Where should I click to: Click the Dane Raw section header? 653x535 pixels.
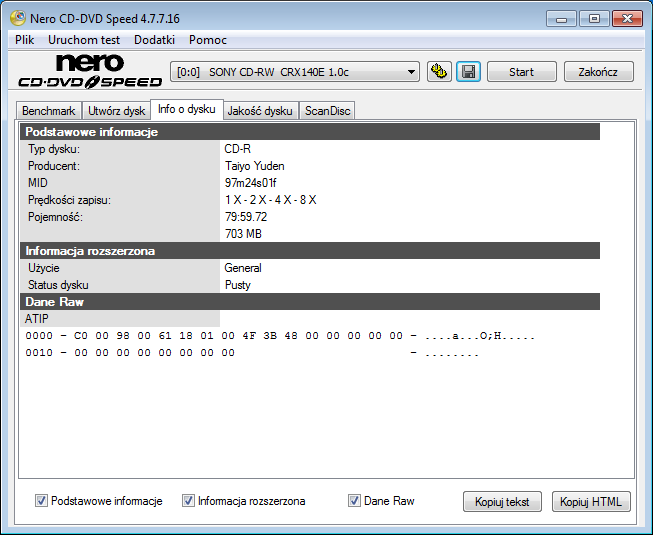coord(310,301)
